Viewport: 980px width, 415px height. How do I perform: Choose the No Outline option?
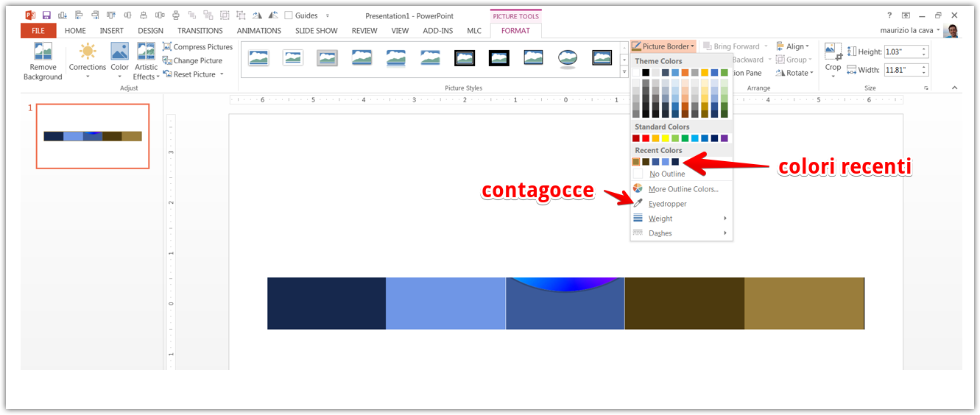667,174
